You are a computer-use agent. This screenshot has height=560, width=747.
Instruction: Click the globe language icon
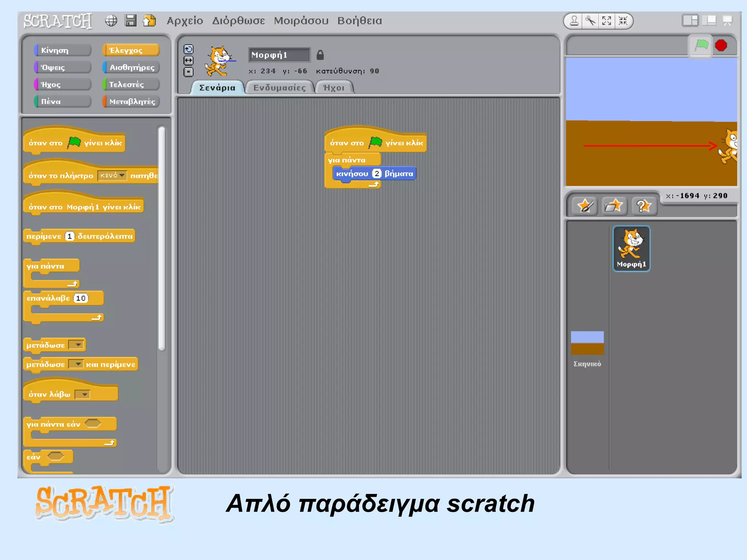point(111,20)
